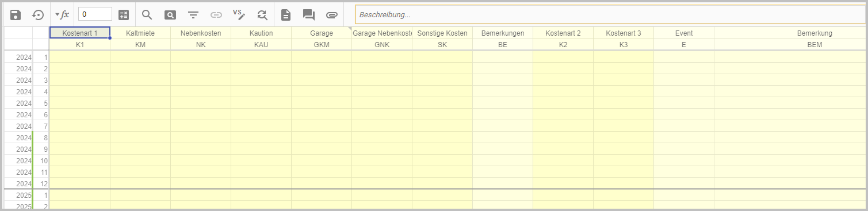Select the Sonstige Kosten column header
868x211 pixels.
tap(442, 33)
